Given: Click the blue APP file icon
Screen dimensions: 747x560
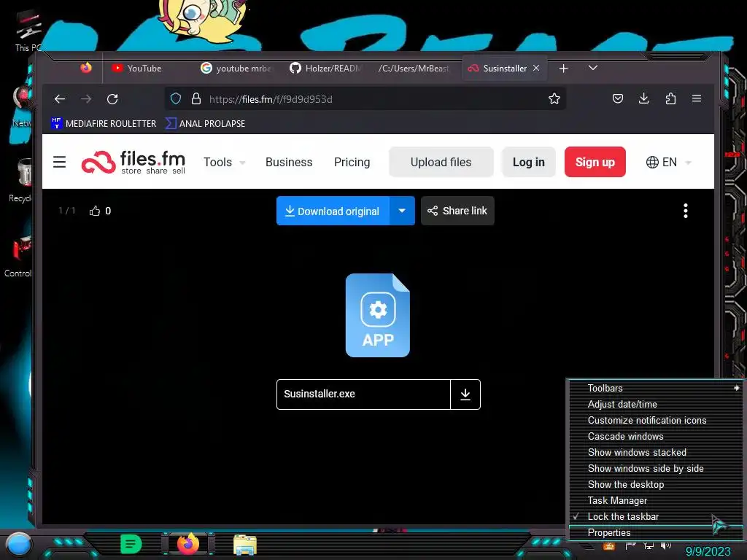Looking at the screenshot, I should [377, 315].
